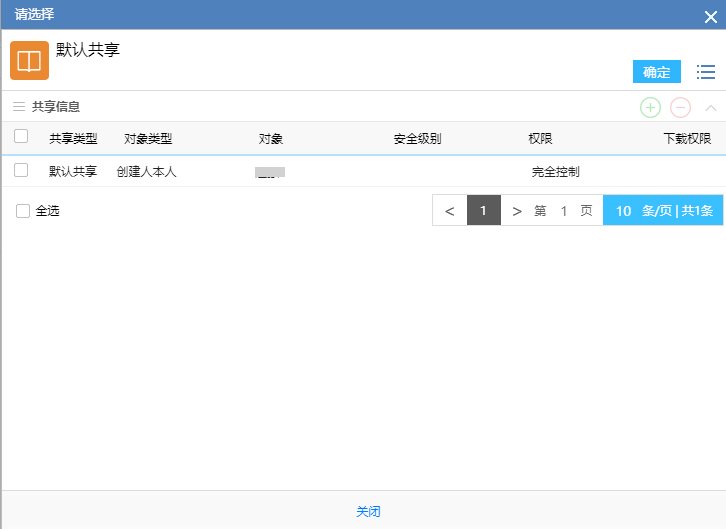Image resolution: width=726 pixels, height=529 pixels.
Task: Enable the 全选 checkbox
Action: click(23, 211)
